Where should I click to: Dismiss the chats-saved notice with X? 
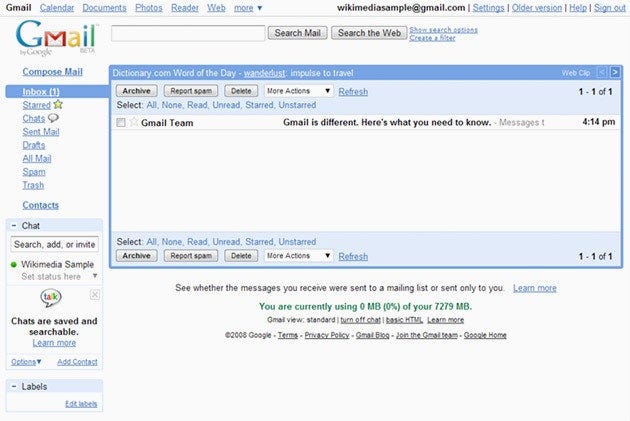pyautogui.click(x=95, y=295)
